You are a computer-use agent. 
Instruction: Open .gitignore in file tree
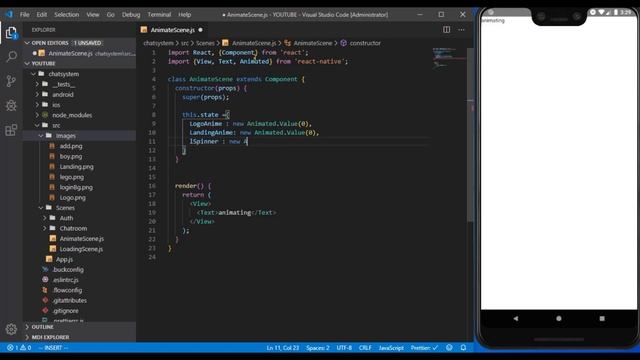coord(65,311)
